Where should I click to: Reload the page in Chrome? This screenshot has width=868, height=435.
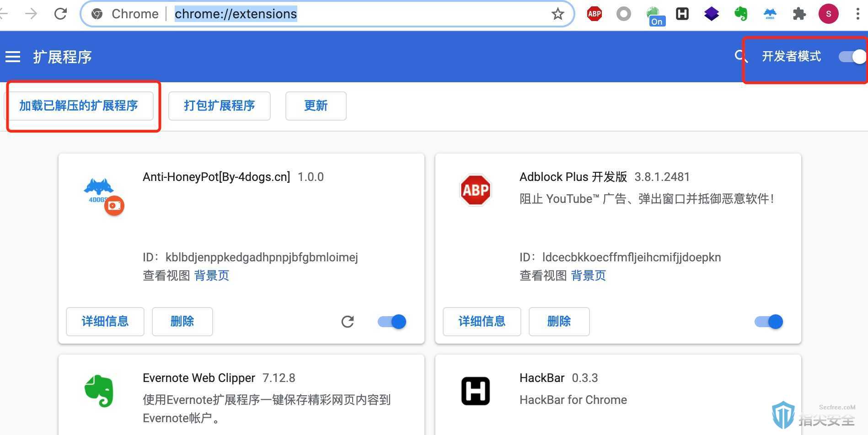60,14
